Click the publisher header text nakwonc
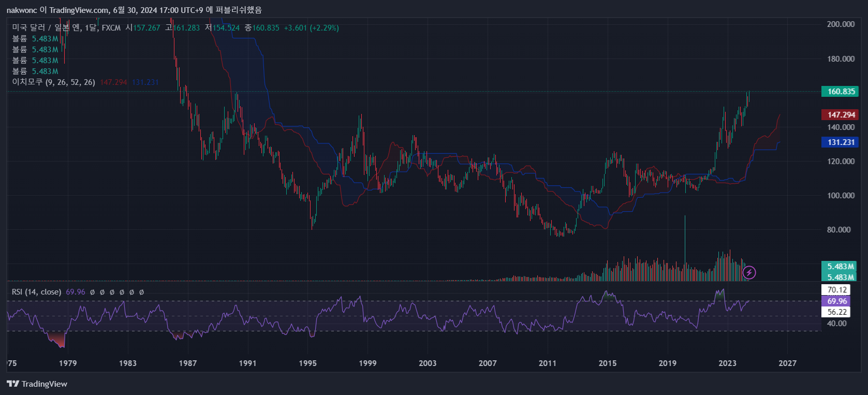 (x=22, y=10)
